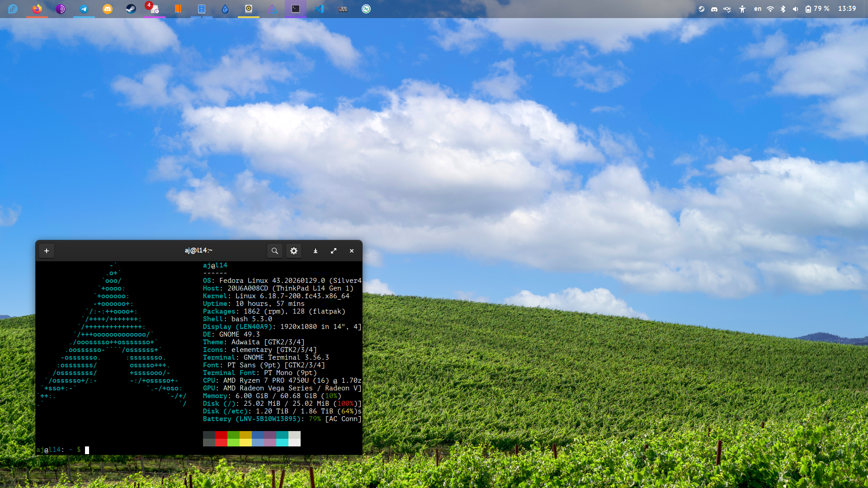868x488 pixels.
Task: Open Visual Studio Code from the dock
Action: 319,9
